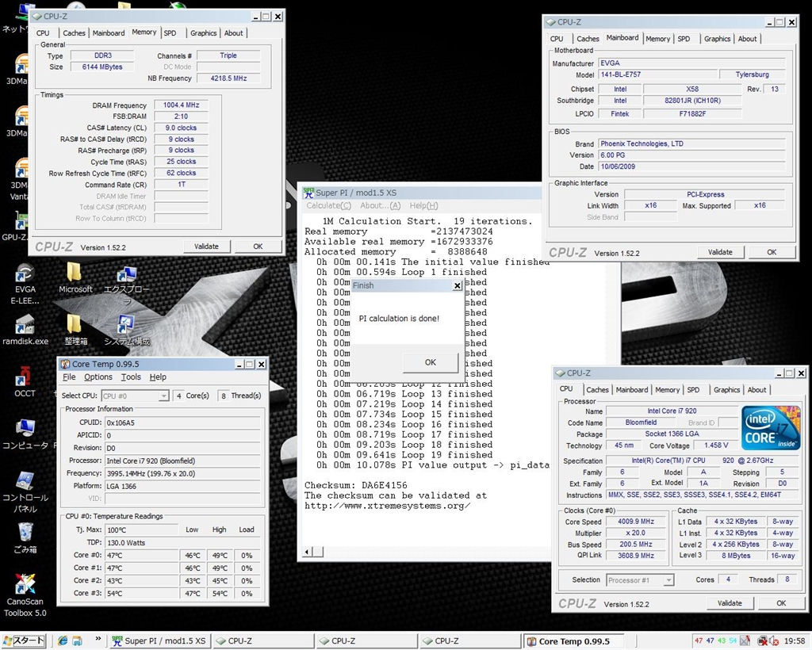Viewport: 812px width, 650px height.
Task: Click Validate in the CPU-Z Mainboard window
Action: (x=720, y=251)
